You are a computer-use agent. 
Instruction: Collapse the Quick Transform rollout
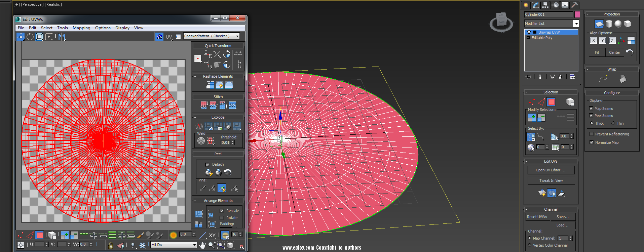195,46
